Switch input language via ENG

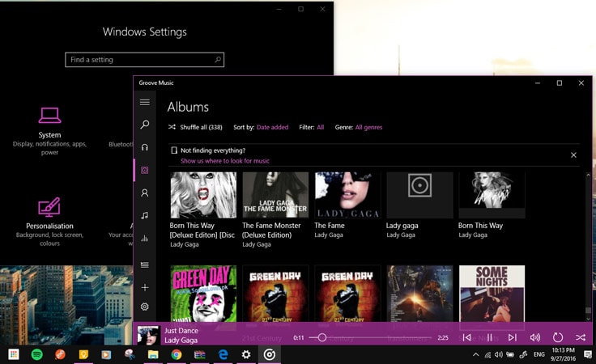coord(539,354)
